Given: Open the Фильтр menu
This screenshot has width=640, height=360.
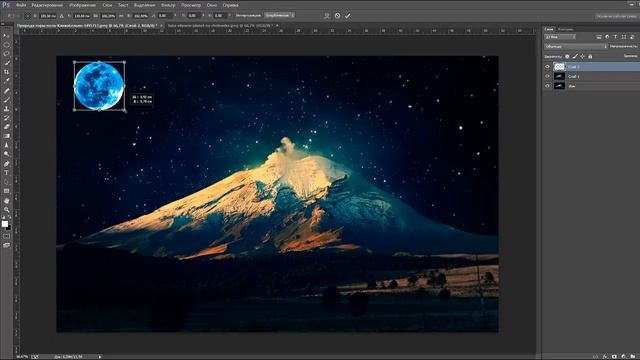Looking at the screenshot, I should [x=168, y=5].
